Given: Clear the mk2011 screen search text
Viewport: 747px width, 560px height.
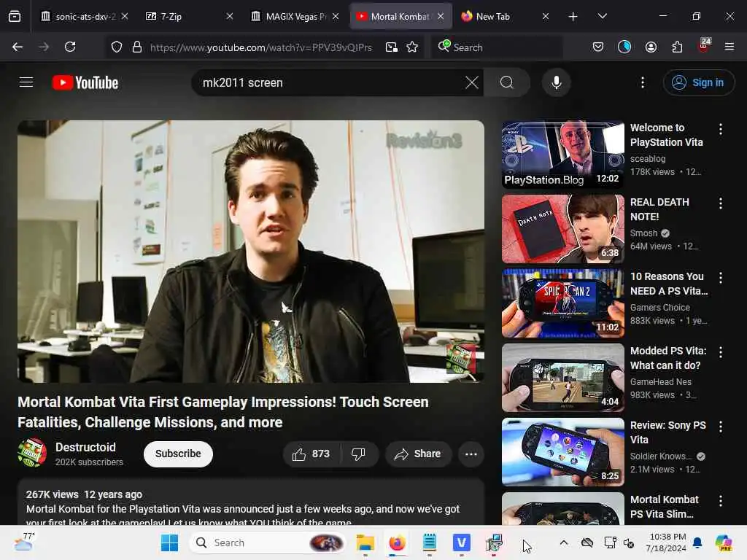Looking at the screenshot, I should [471, 82].
